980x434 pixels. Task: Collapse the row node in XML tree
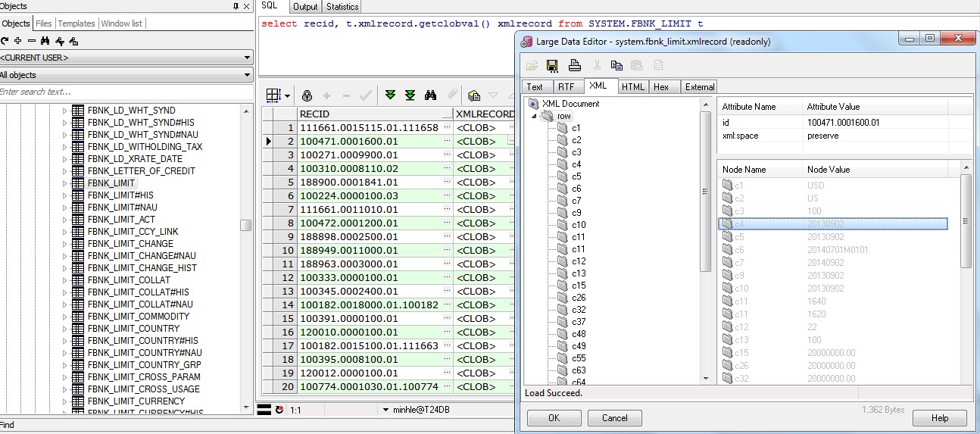pos(535,116)
